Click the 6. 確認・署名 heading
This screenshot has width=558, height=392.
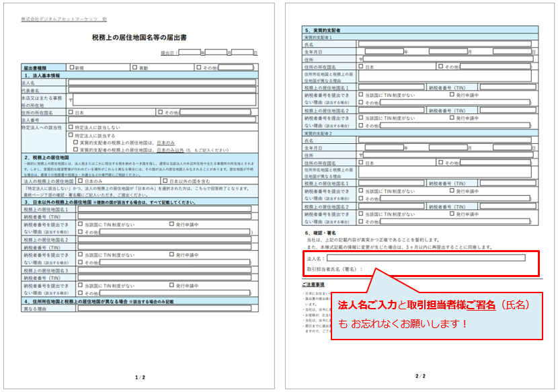click(320, 233)
